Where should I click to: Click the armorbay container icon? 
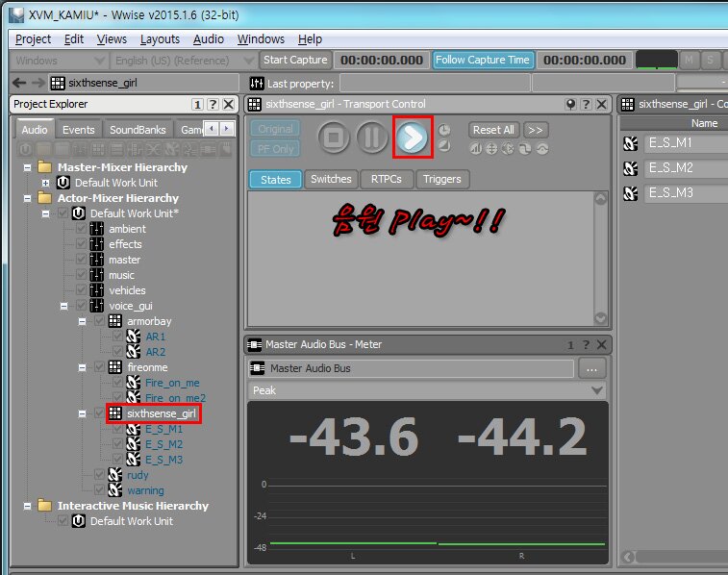115,321
